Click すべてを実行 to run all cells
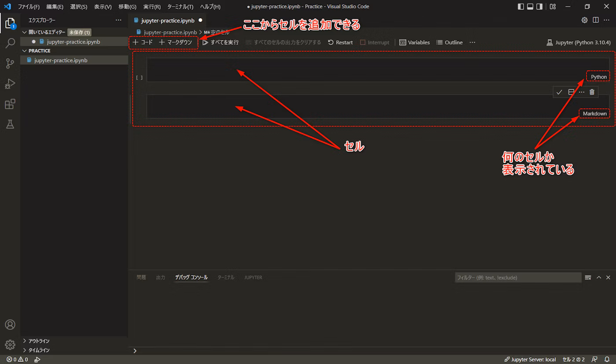 tap(220, 43)
